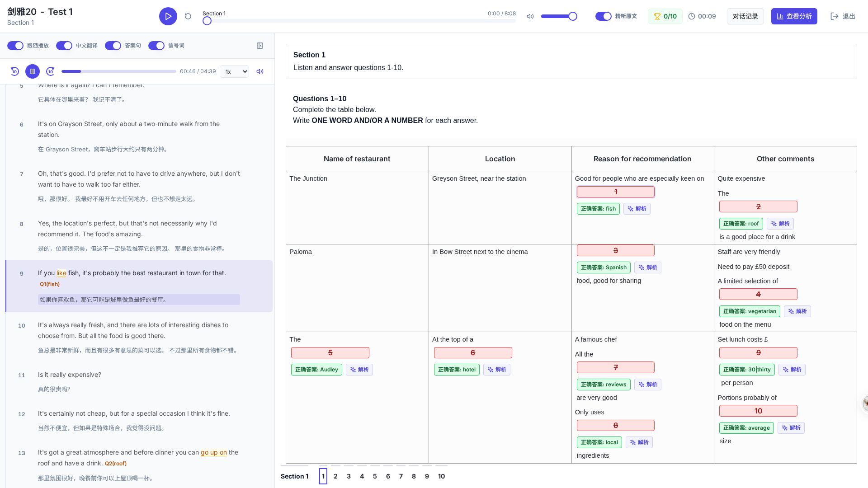
Task: Toggle the 跟随播放 switch
Action: pos(15,46)
